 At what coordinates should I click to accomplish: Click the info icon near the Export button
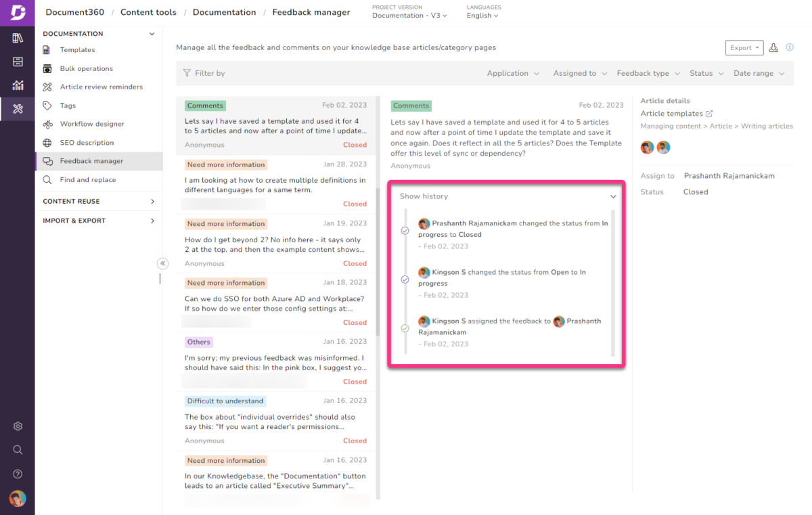[790, 47]
